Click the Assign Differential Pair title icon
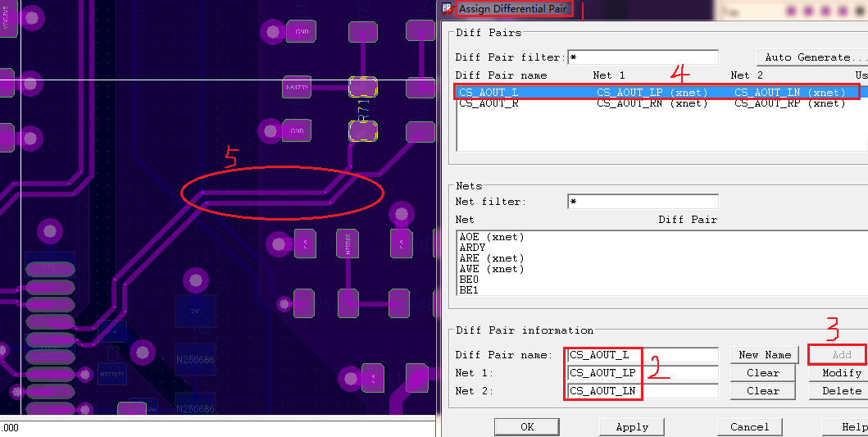The width and height of the screenshot is (868, 437). pyautogui.click(x=448, y=9)
